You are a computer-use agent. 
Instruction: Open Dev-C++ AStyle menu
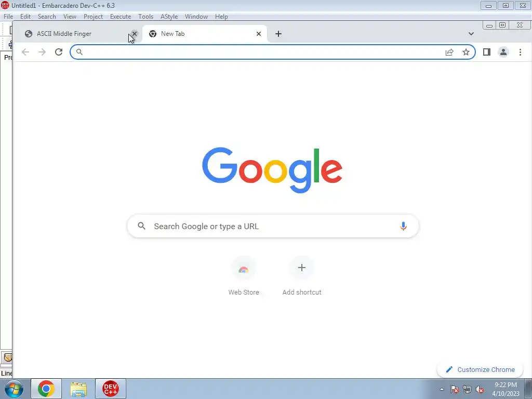[169, 16]
